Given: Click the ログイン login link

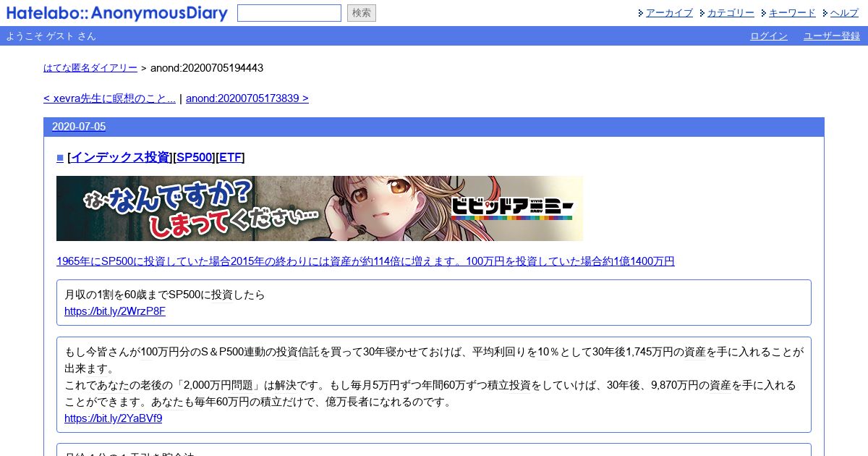Looking at the screenshot, I should click(769, 36).
